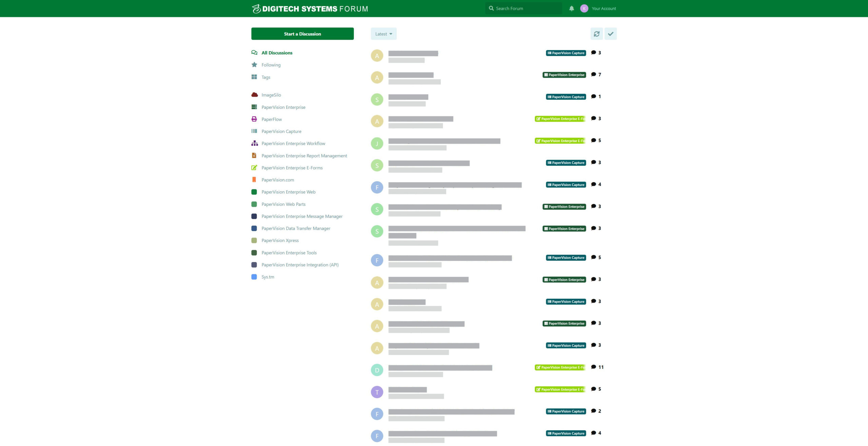This screenshot has height=446, width=868.
Task: Open the Your Account menu
Action: point(604,8)
